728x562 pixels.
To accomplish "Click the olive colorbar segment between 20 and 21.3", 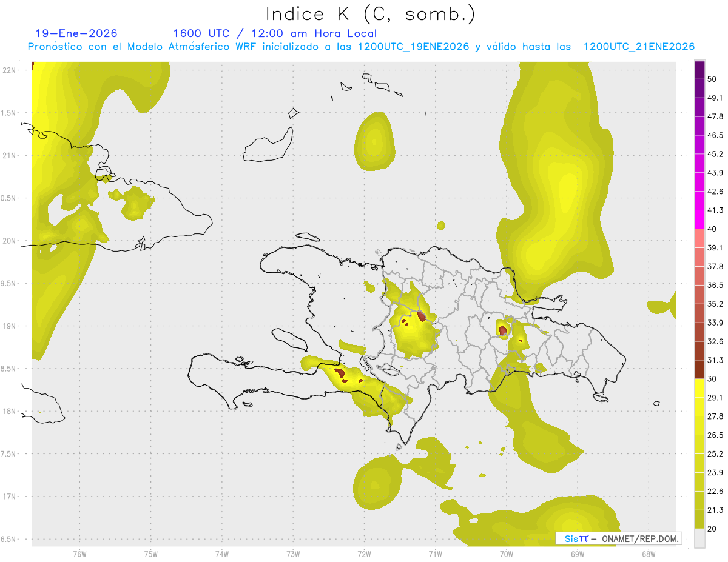I will click(x=699, y=520).
